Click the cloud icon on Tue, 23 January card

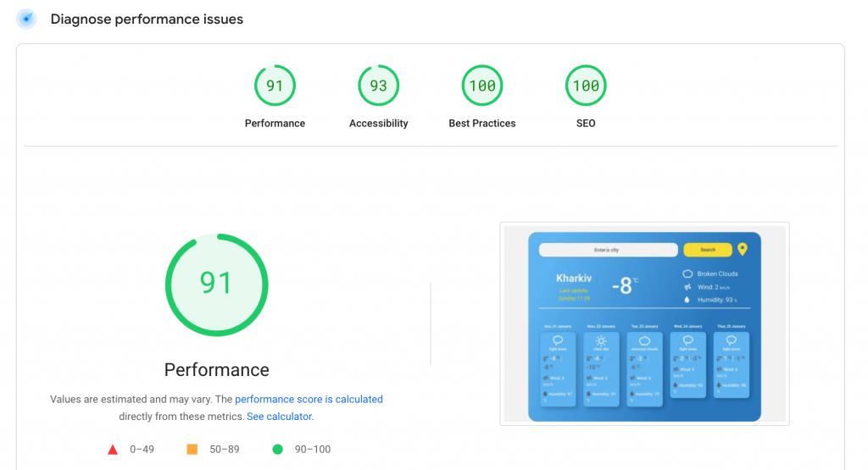point(644,340)
